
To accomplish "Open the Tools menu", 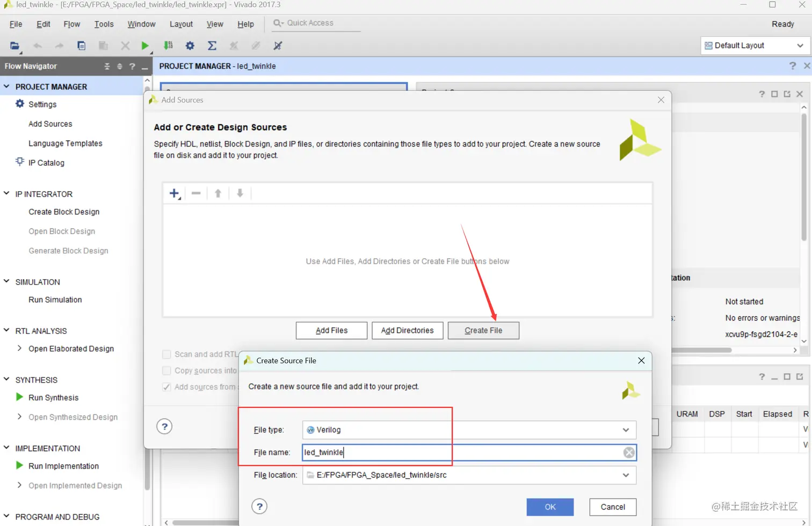I will click(104, 24).
